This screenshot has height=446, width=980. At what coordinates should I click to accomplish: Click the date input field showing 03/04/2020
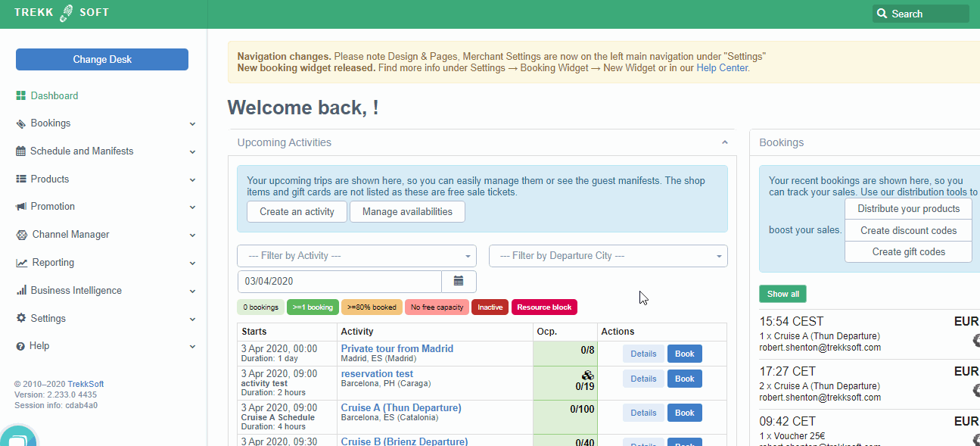pos(339,281)
